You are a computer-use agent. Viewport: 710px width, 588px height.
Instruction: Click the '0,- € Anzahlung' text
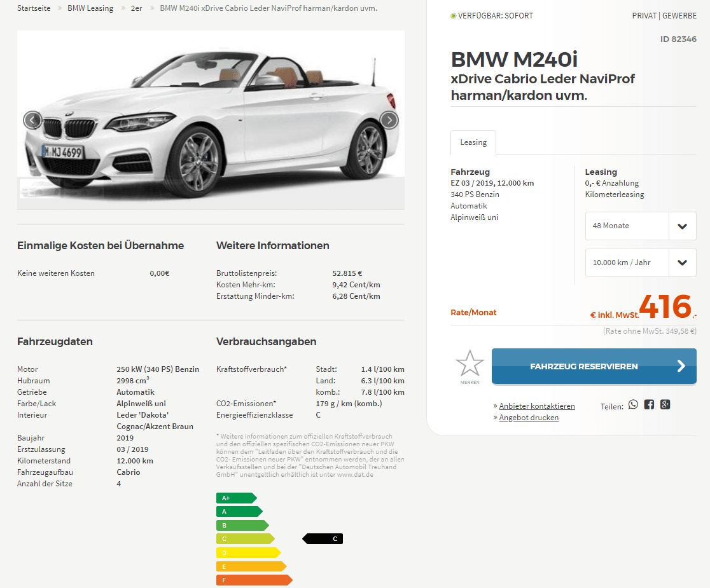pyautogui.click(x=612, y=183)
